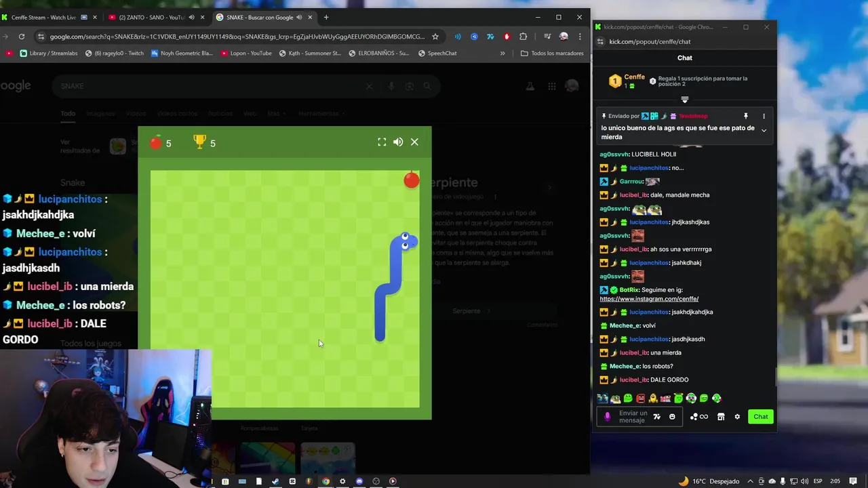Image resolution: width=868 pixels, height=488 pixels.
Task: Bookmark this page with star icon
Action: (x=435, y=37)
